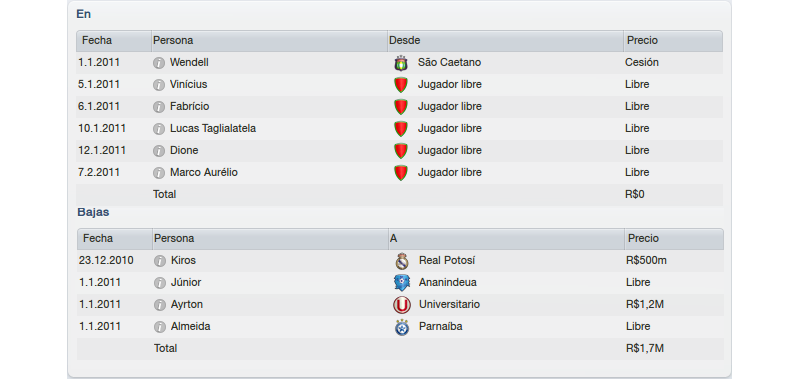Click the Júnior player name

(186, 283)
